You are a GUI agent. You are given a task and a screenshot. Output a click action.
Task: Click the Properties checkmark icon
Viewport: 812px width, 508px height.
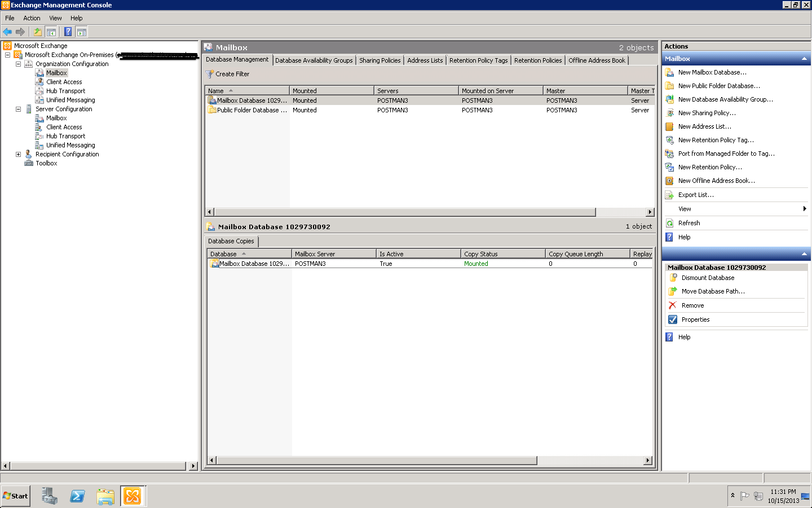point(673,319)
